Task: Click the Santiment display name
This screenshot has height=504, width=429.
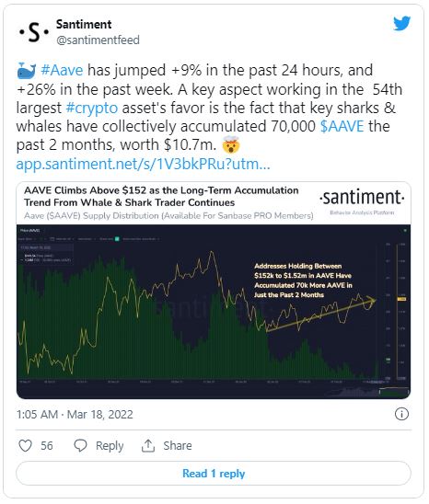Action: 84,24
